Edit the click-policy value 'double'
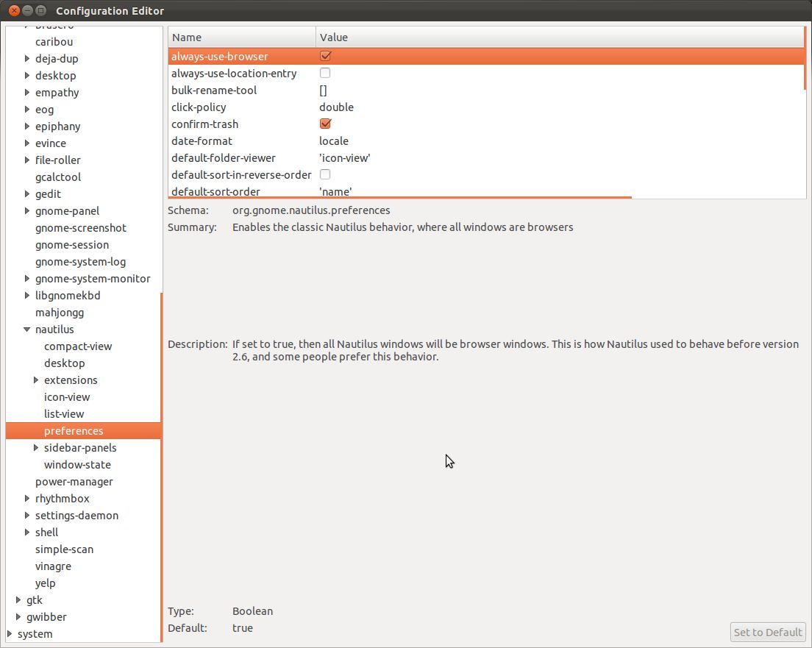Viewport: 812px width, 648px height. pos(337,107)
